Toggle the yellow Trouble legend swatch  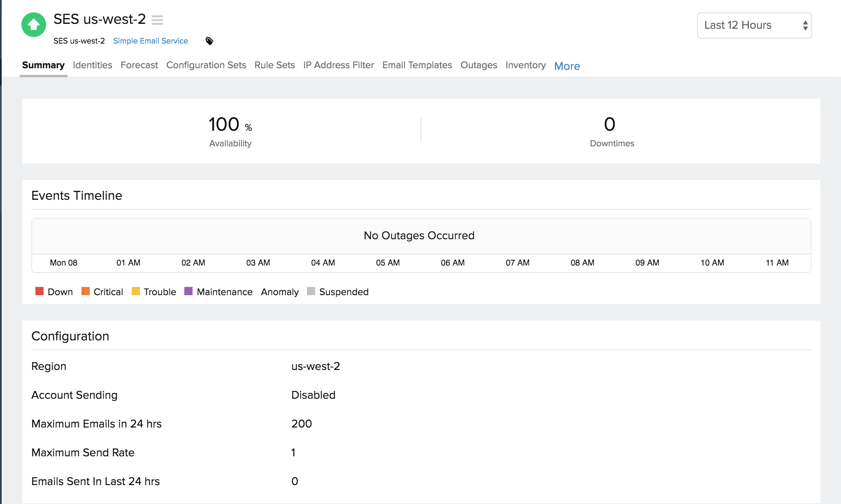[x=136, y=291]
